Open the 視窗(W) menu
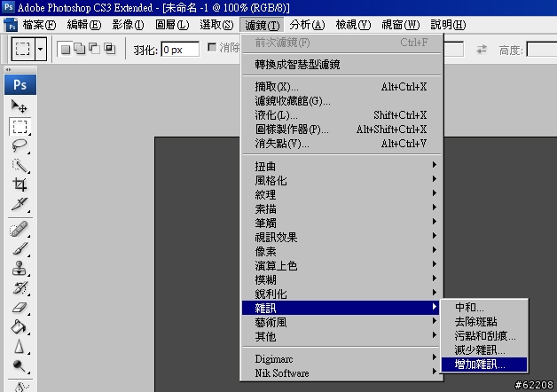Screen dimensions: 557x392 pyautogui.click(x=400, y=25)
